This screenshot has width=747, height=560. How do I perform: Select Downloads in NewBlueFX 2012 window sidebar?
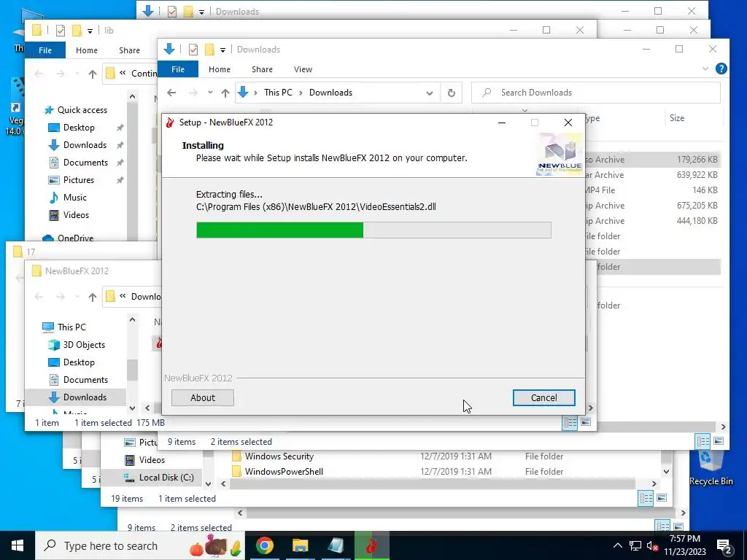[x=85, y=397]
